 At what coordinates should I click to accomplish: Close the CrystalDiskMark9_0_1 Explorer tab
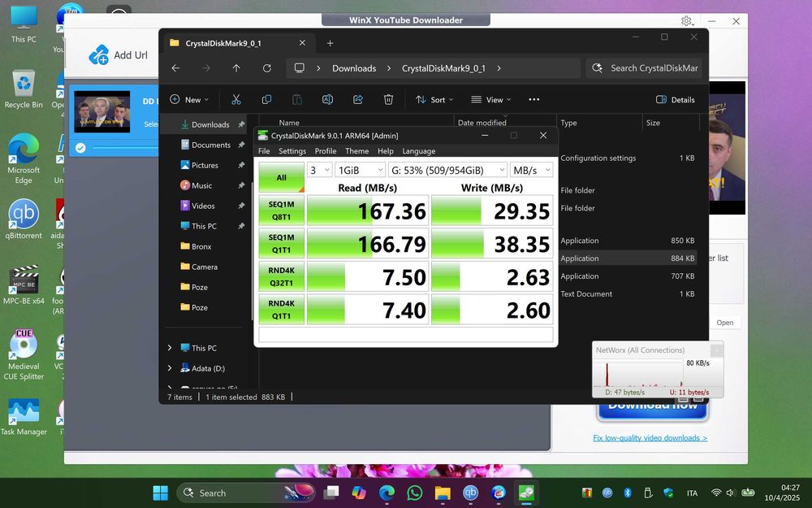pyautogui.click(x=302, y=43)
